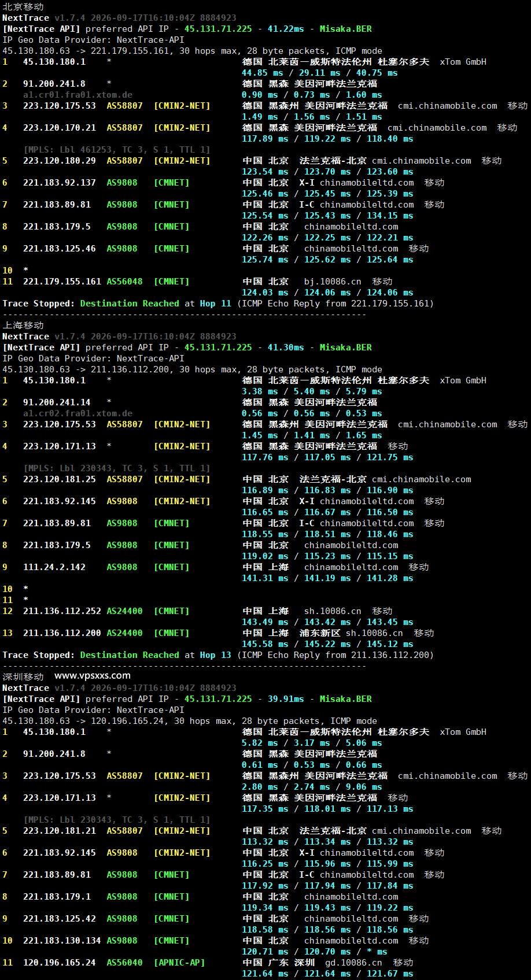Select the hostname a1.cr02.fra01.xtom.de
The image size is (531, 980).
pyautogui.click(x=78, y=413)
